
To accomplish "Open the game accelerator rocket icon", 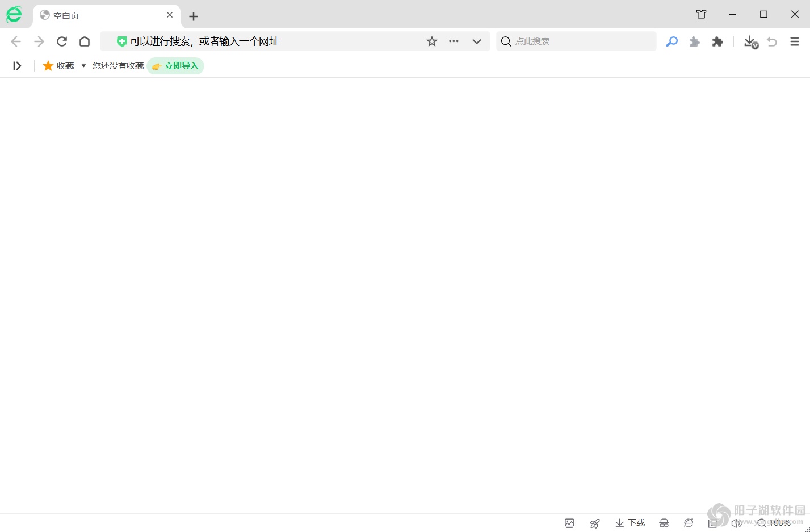I will pyautogui.click(x=595, y=523).
